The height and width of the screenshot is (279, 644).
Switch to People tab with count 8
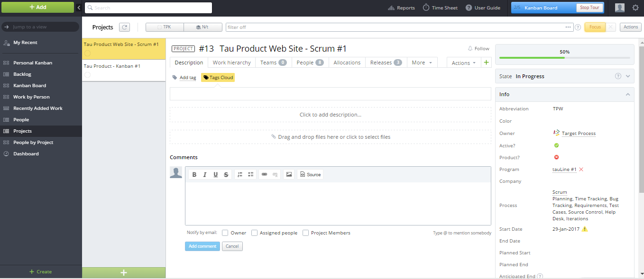(x=310, y=63)
